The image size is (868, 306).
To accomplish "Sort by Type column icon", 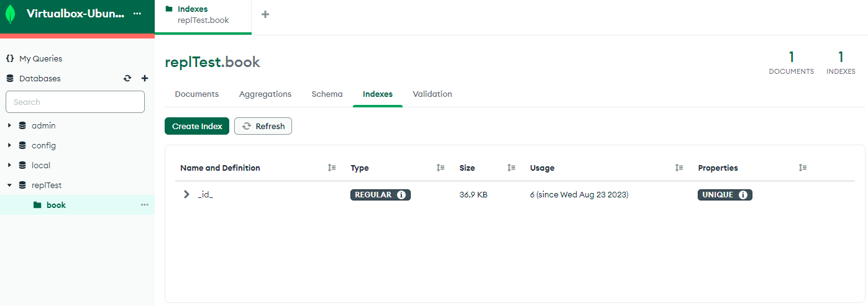I will coord(441,168).
